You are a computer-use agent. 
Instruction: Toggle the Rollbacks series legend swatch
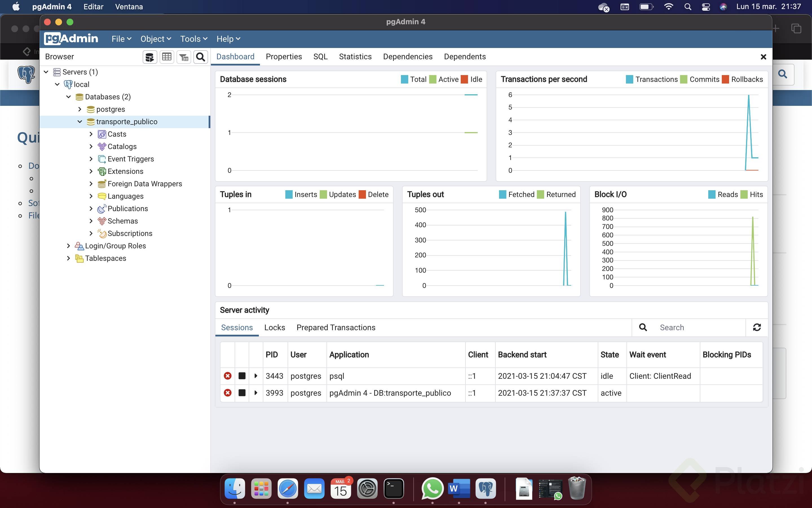725,79
